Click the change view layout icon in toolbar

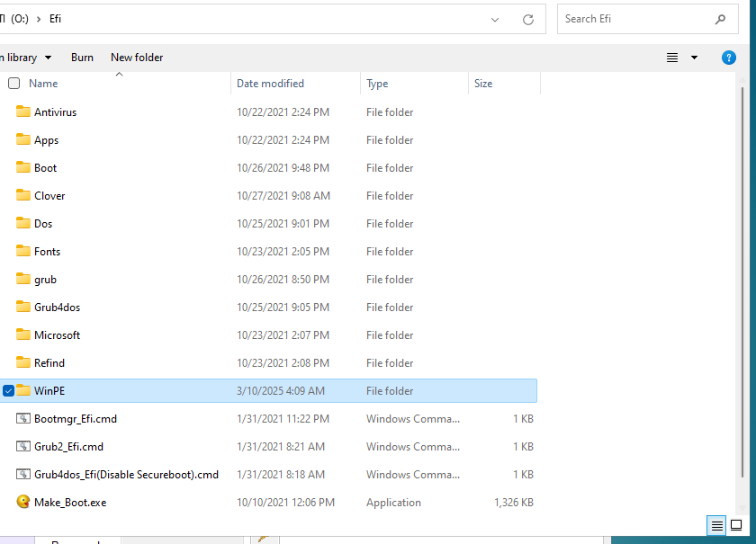672,58
